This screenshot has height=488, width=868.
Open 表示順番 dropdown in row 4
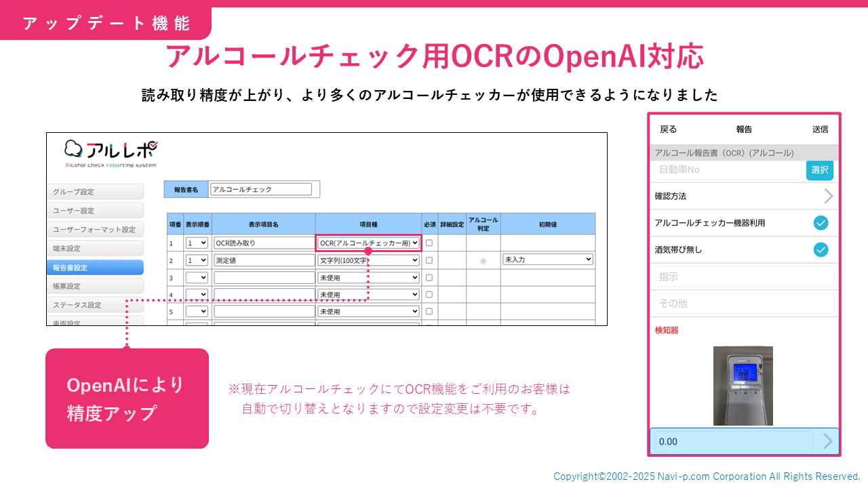[197, 295]
